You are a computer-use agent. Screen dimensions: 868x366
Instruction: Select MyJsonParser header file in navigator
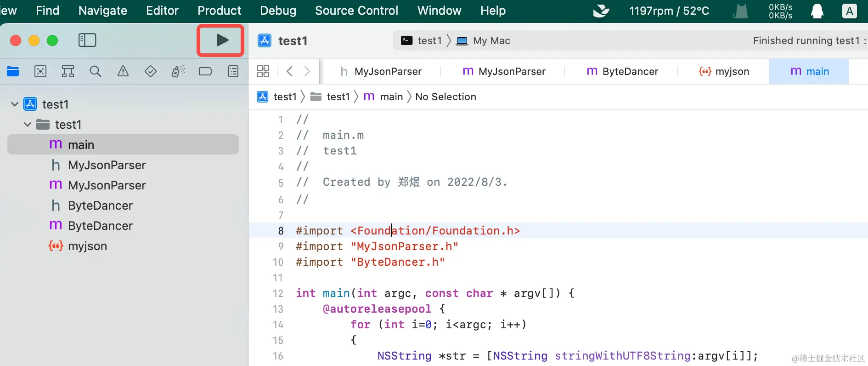(123, 165)
